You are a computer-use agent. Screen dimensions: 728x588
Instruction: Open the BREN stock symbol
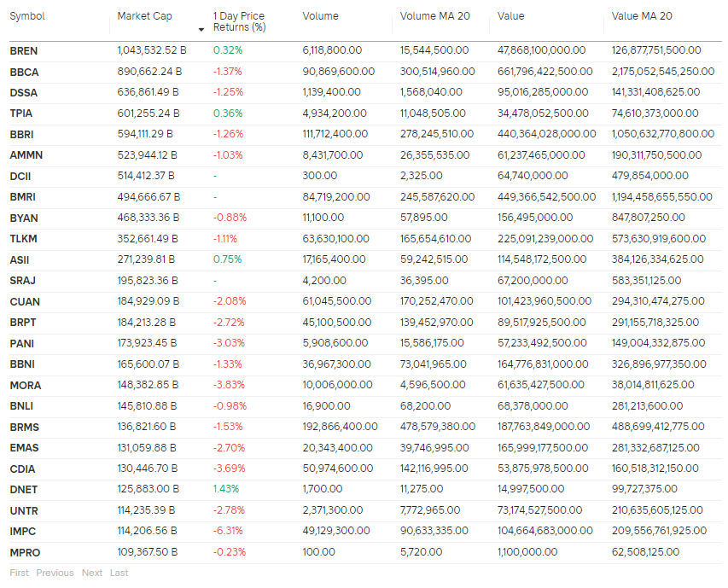click(24, 51)
